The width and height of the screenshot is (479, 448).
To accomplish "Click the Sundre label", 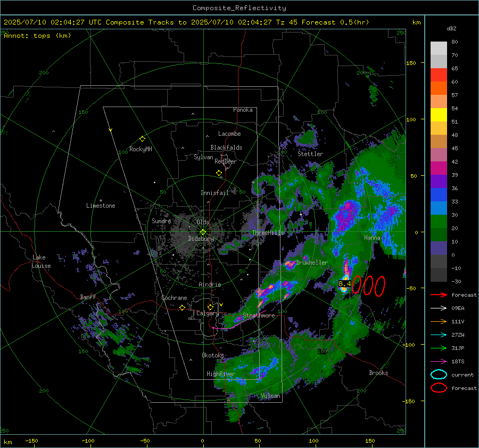I will (x=161, y=221).
